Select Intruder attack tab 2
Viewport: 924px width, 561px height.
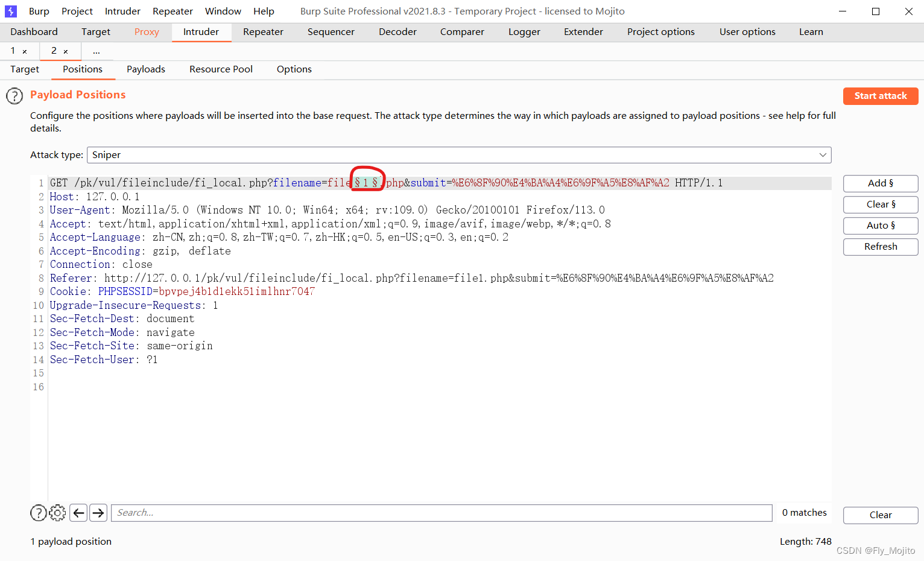point(54,51)
